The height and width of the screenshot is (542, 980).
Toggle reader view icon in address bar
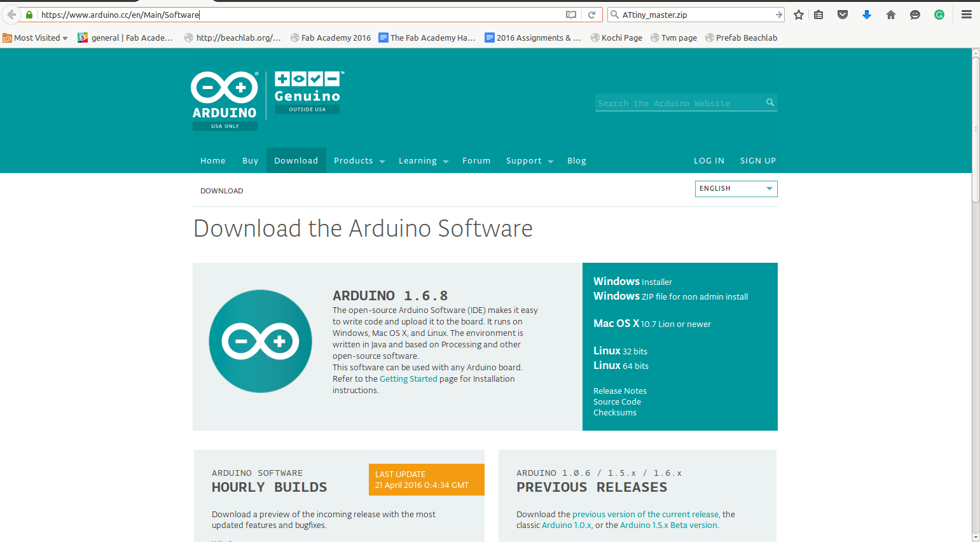click(x=571, y=15)
